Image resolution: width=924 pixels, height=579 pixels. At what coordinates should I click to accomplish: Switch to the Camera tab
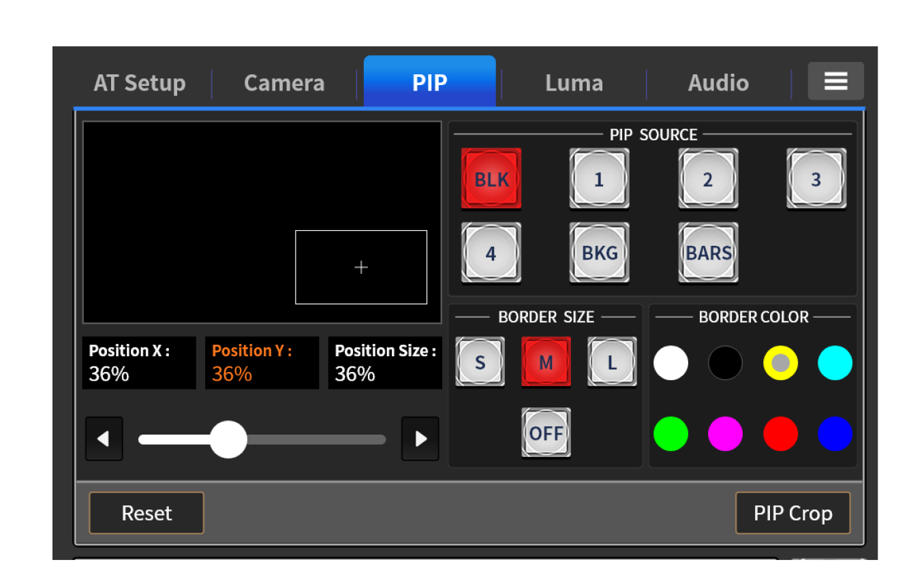click(284, 83)
